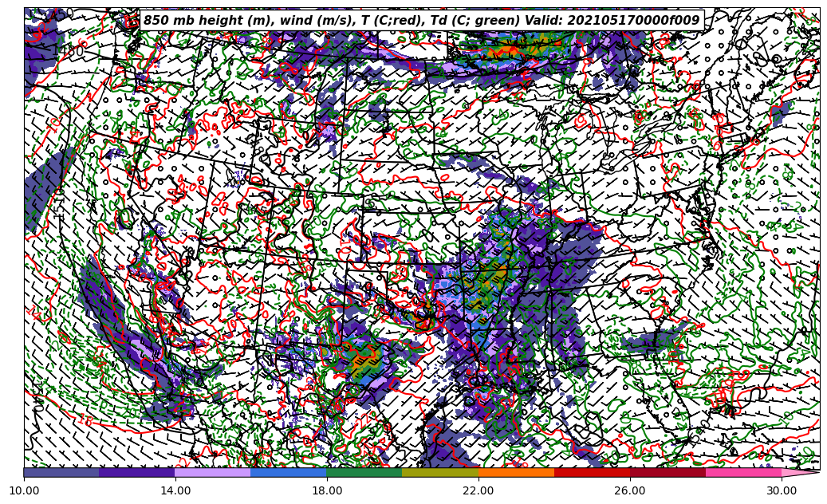827x504 pixels.
Task: Click the plot title text box
Action: click(422, 21)
